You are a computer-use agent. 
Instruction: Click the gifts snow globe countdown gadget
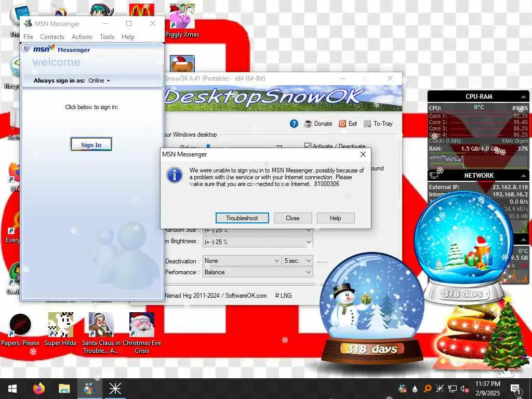463,248
